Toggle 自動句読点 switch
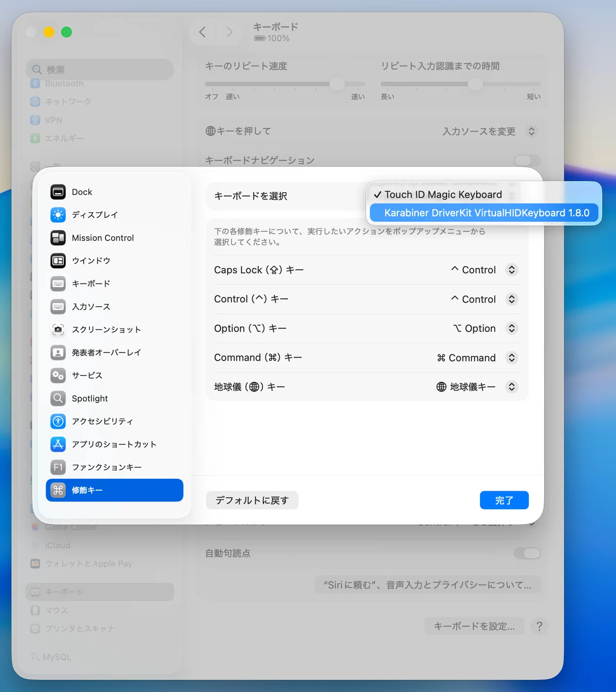This screenshot has height=692, width=616. [x=527, y=553]
